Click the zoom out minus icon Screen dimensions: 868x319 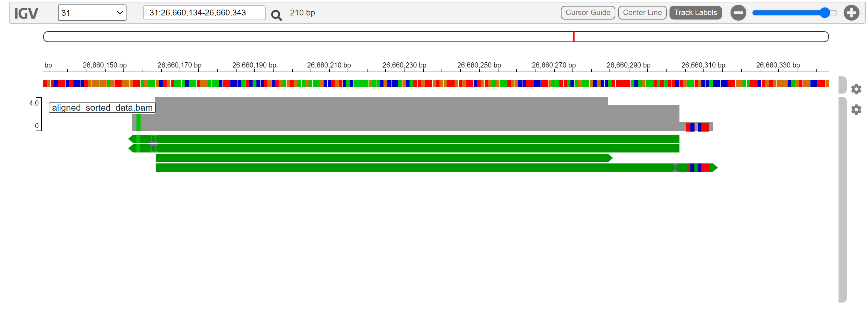(x=738, y=13)
